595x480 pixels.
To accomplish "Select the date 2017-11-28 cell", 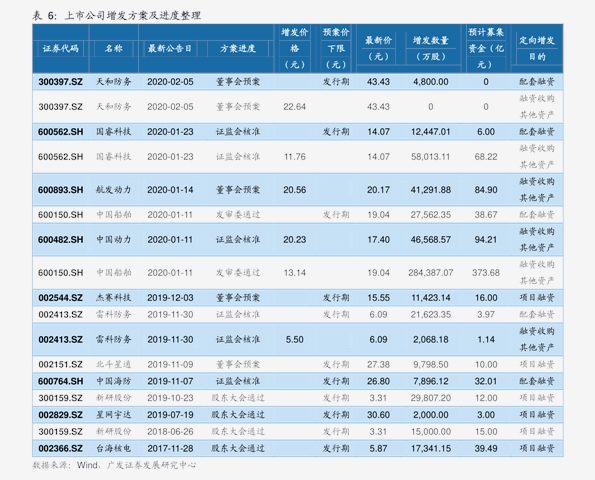I will pyautogui.click(x=170, y=449).
